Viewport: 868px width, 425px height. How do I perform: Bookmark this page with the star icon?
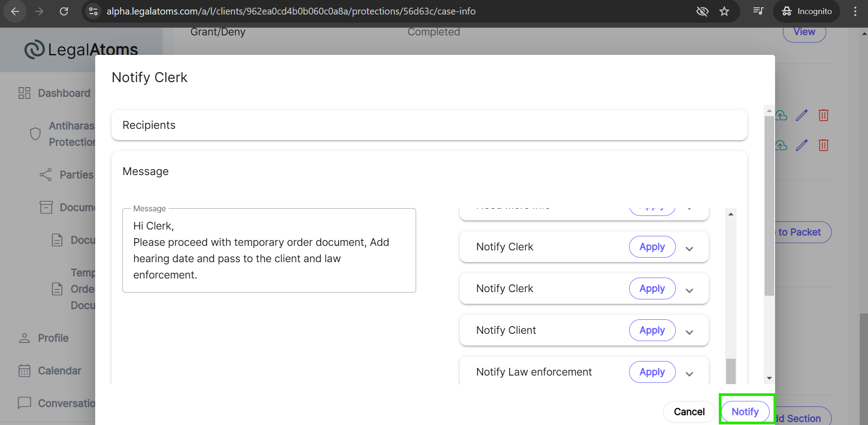click(724, 11)
